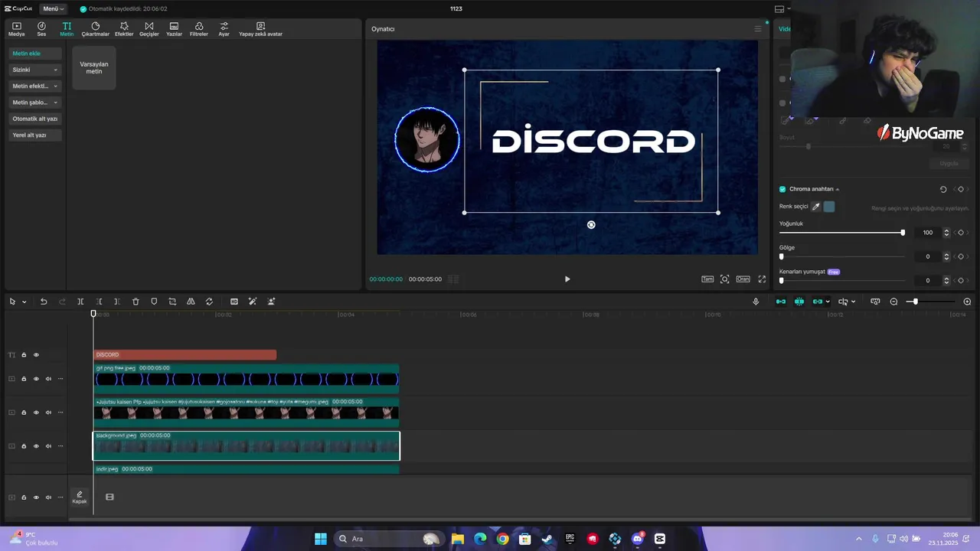Image resolution: width=980 pixels, height=551 pixels.
Task: Click the chroma key color swatch
Action: [829, 207]
